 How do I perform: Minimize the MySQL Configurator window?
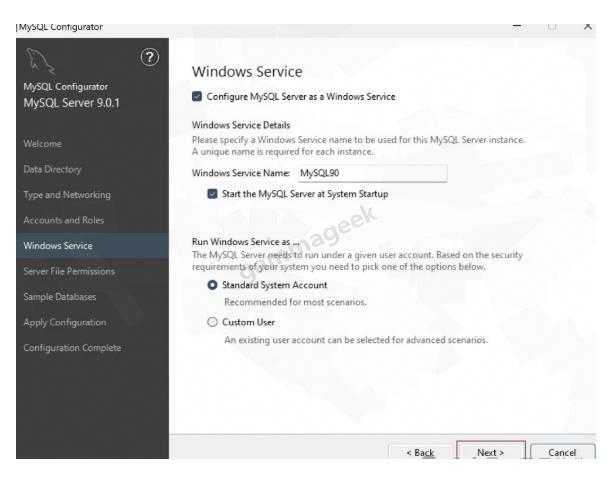pos(517,27)
